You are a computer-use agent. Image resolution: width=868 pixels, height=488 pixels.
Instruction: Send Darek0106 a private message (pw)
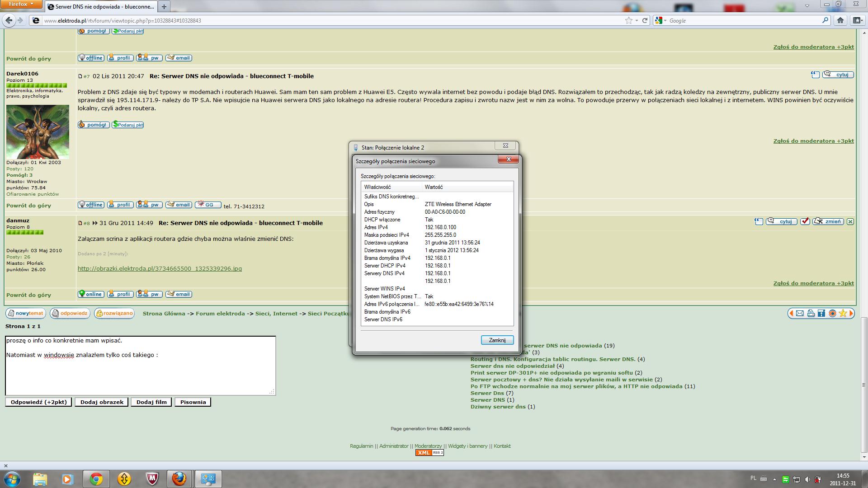click(149, 205)
